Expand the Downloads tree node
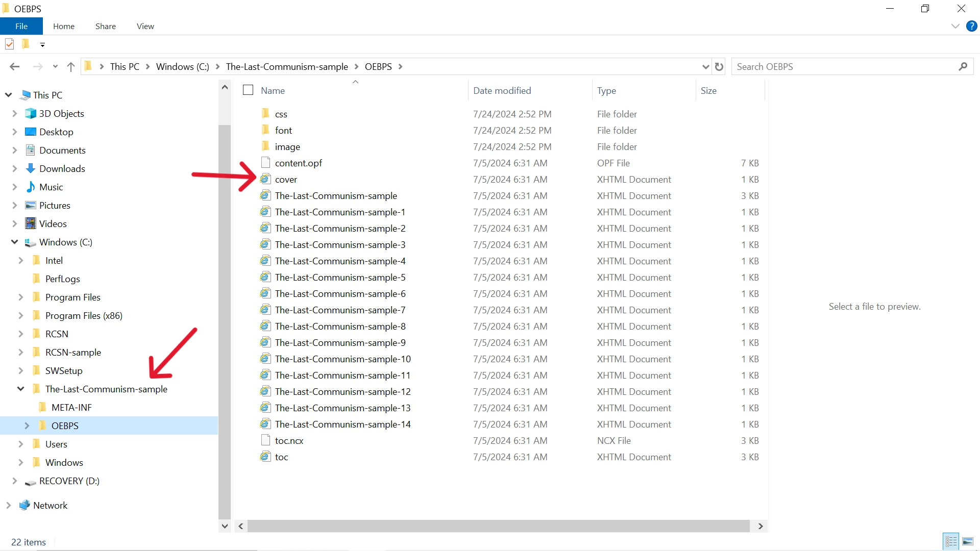Image resolution: width=980 pixels, height=551 pixels. 15,168
